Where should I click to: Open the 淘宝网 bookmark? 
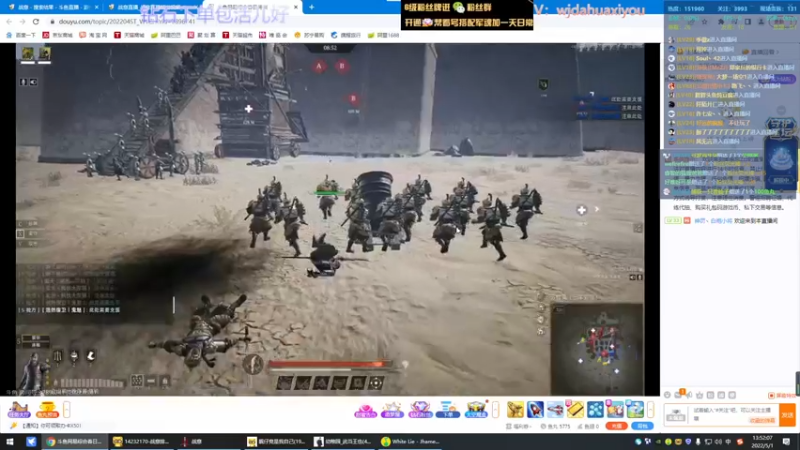pos(93,35)
